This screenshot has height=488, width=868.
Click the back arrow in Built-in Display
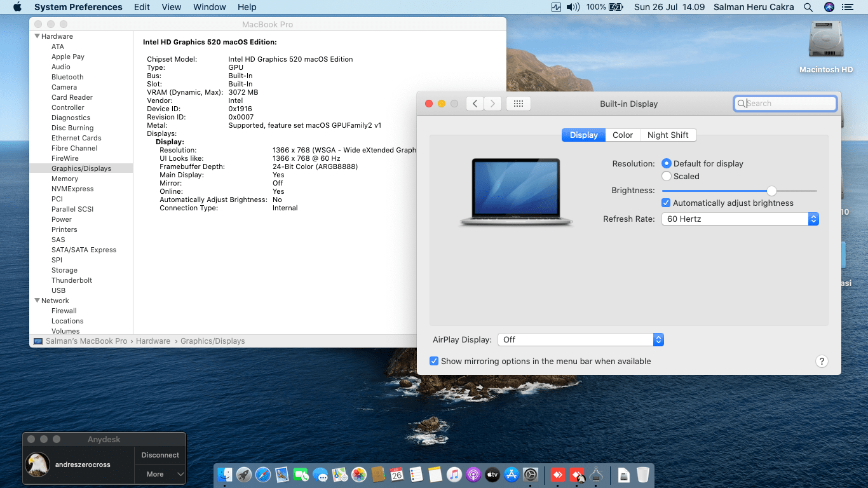[475, 104]
